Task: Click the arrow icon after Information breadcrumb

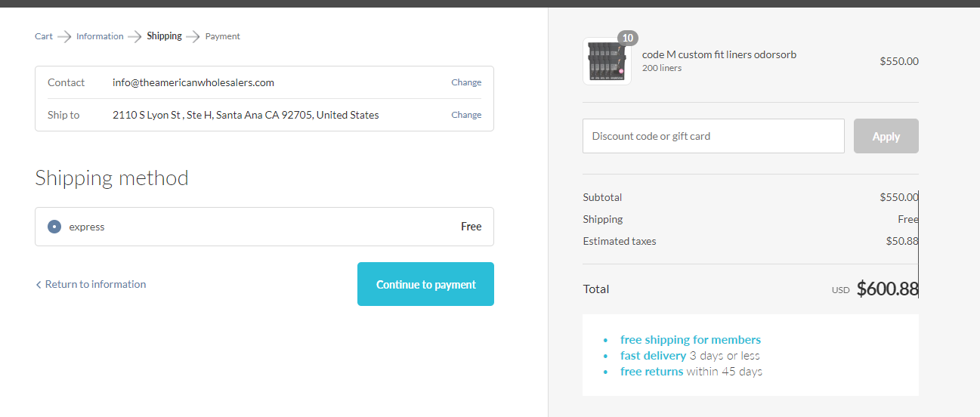Action: click(x=135, y=36)
